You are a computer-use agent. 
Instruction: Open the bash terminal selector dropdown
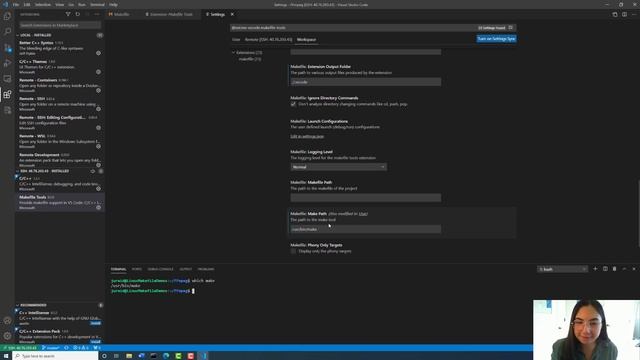[x=562, y=269]
